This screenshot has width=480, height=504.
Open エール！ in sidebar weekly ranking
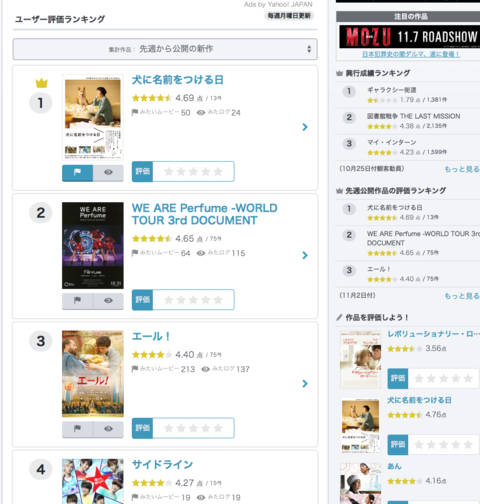378,269
